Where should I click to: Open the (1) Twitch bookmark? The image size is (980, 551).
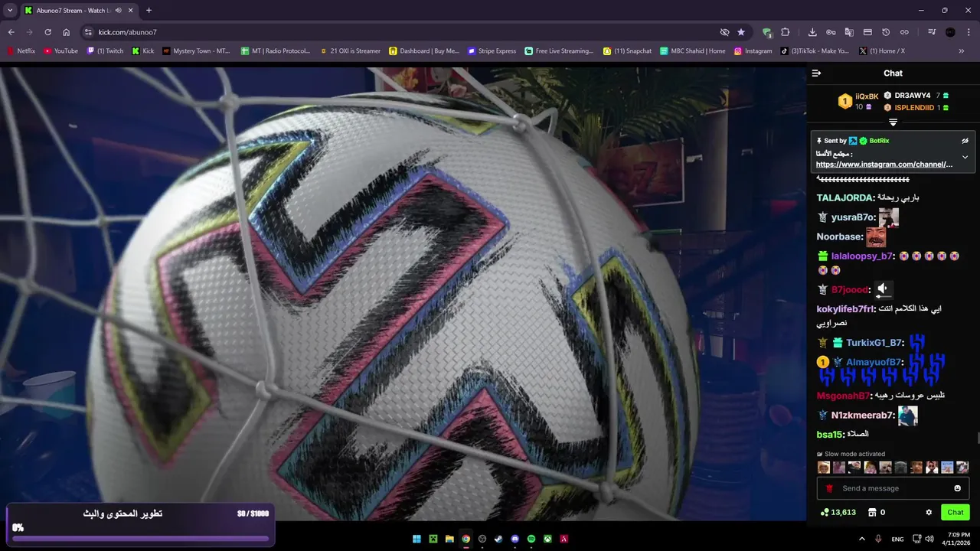point(105,51)
